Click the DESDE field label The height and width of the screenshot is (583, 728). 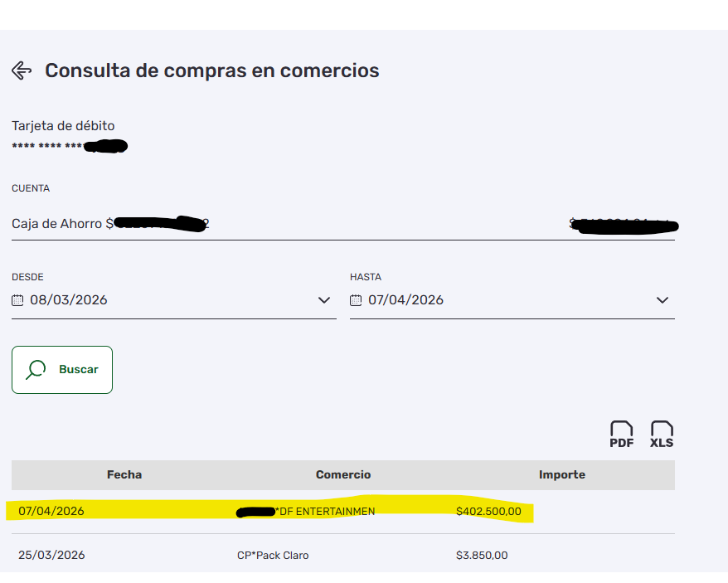pos(27,277)
